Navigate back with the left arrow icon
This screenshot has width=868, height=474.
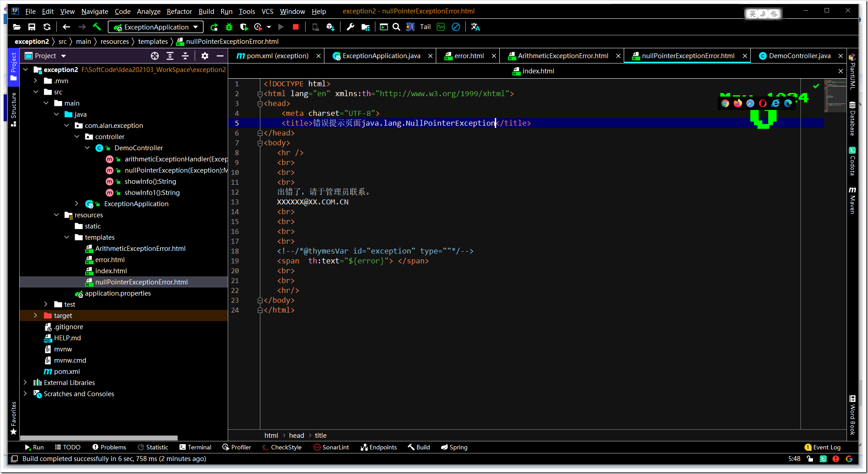tap(67, 27)
